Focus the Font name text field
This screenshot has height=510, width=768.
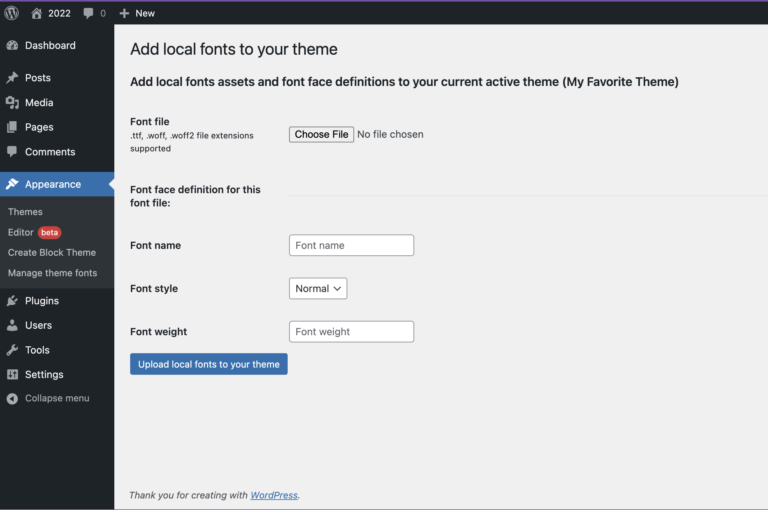tap(351, 245)
